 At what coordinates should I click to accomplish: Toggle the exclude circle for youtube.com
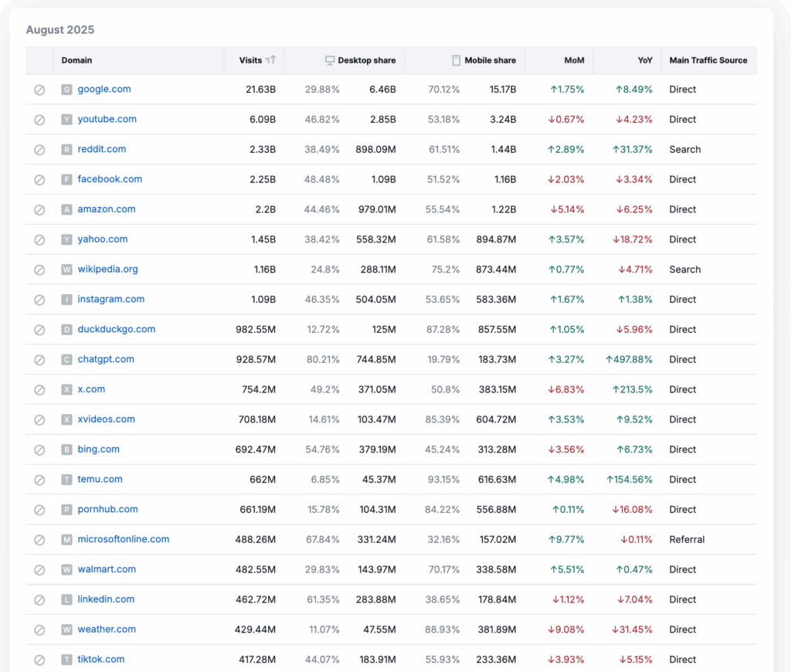[x=39, y=120]
